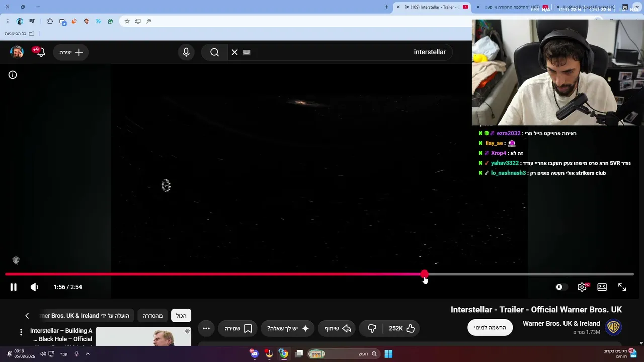Open more actions under the video
Screen dimensions: 644x362
[206, 328]
